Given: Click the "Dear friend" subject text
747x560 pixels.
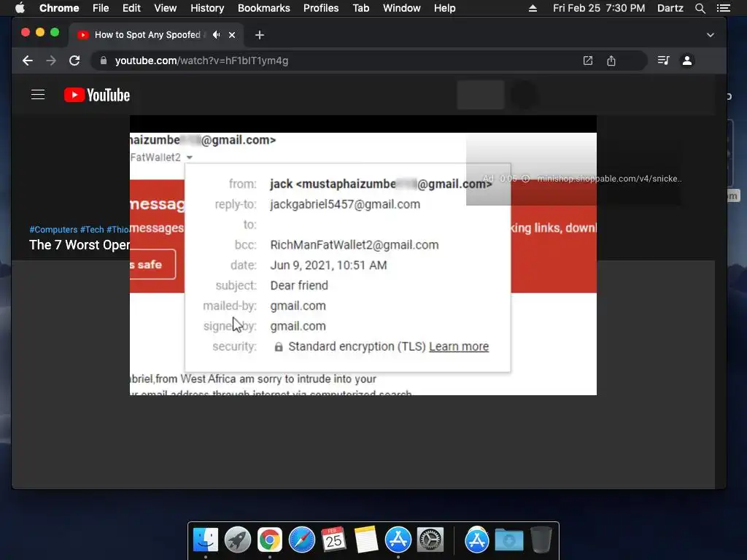Looking at the screenshot, I should click(299, 285).
